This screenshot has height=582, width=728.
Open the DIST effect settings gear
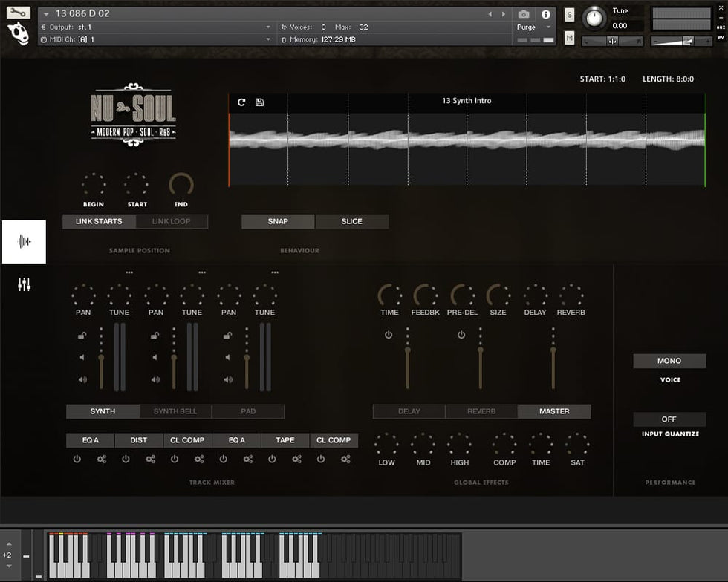pos(150,459)
